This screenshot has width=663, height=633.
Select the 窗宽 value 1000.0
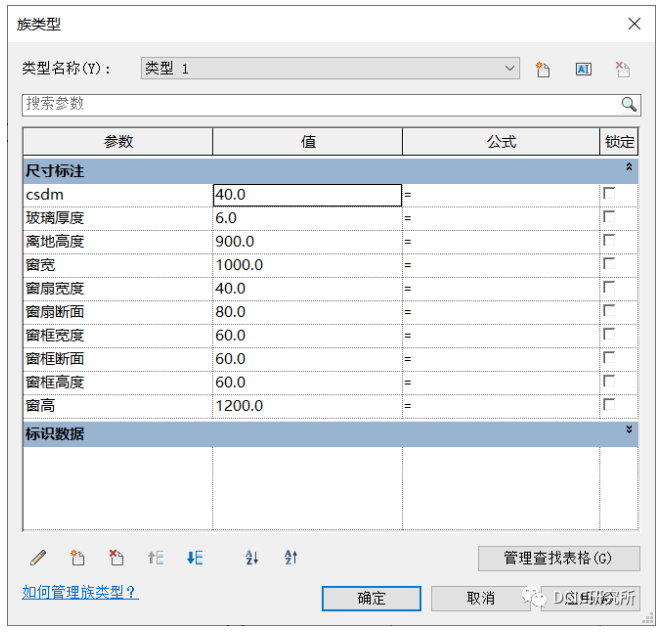pyautogui.click(x=307, y=265)
